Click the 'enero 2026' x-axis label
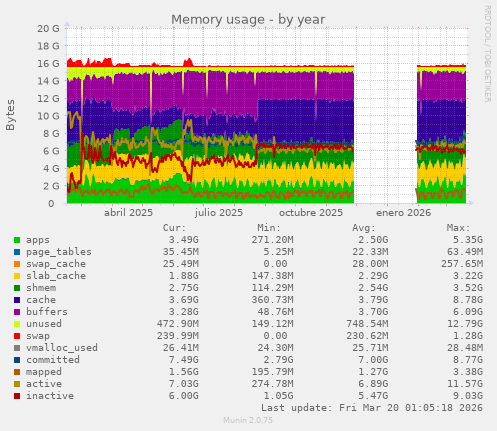Viewport: 497px width, 431px height. click(403, 213)
